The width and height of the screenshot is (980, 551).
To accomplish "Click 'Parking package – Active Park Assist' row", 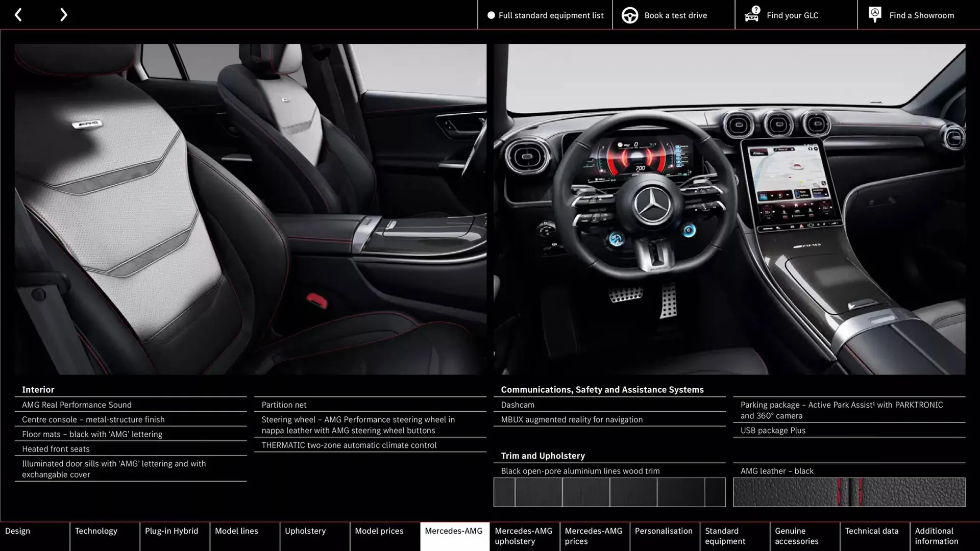I will (x=849, y=410).
